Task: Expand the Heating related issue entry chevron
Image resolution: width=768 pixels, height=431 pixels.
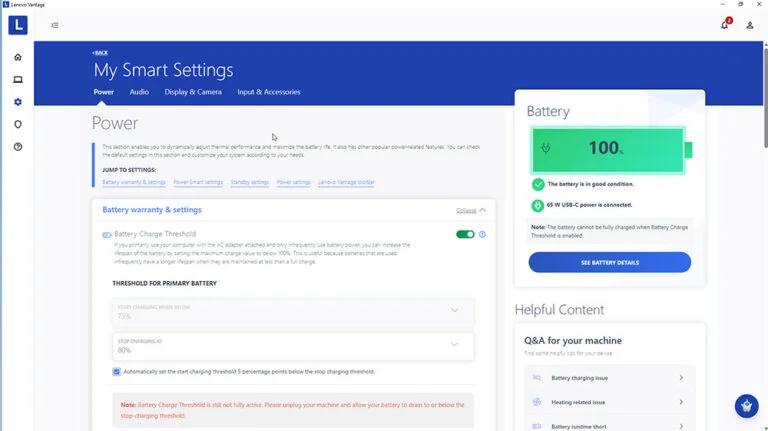Action: 681,402
